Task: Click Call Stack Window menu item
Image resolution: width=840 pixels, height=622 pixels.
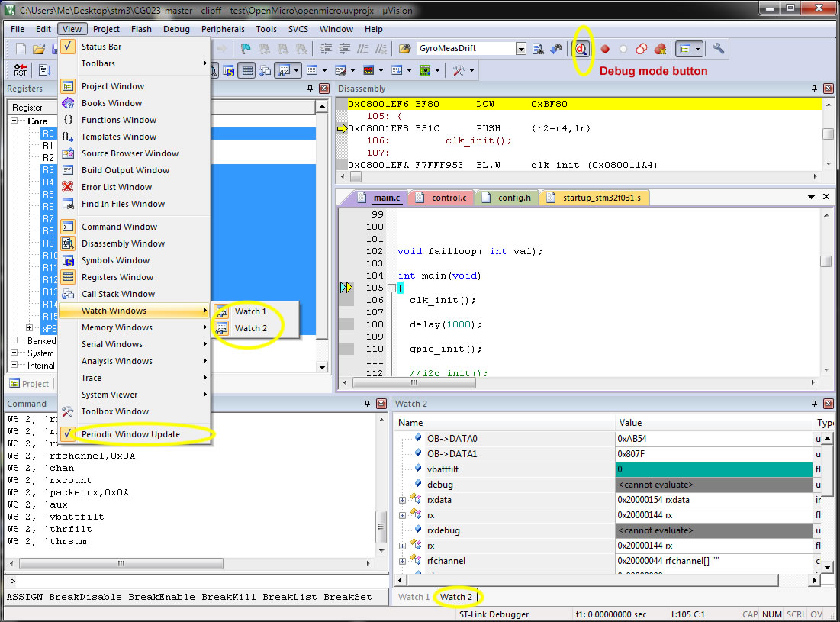Action: coord(118,294)
